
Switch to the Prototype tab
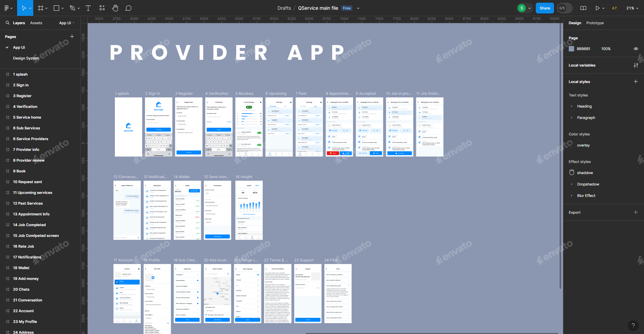point(595,23)
